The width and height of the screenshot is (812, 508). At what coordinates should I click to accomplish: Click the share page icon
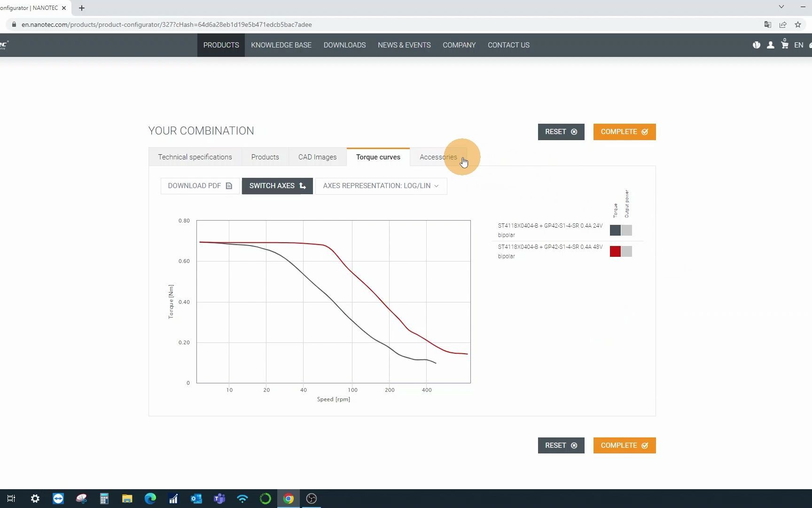point(783,24)
